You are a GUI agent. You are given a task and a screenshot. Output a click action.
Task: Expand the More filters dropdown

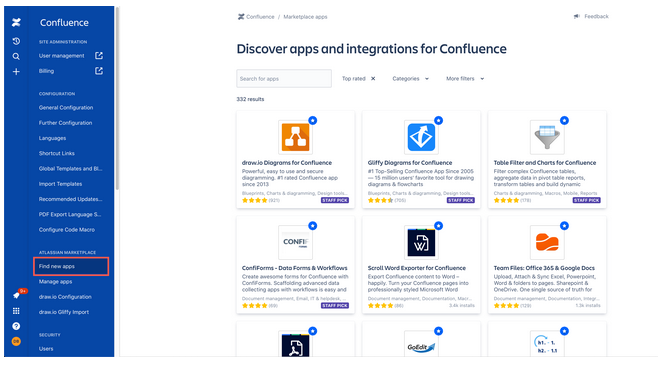pyautogui.click(x=465, y=79)
